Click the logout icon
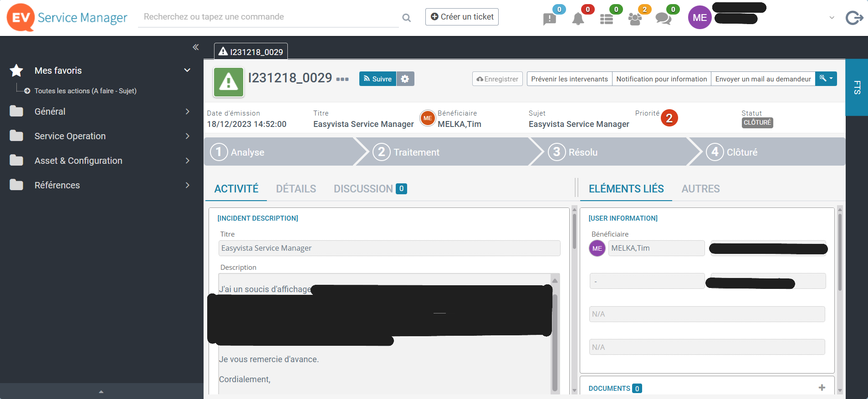 point(854,18)
